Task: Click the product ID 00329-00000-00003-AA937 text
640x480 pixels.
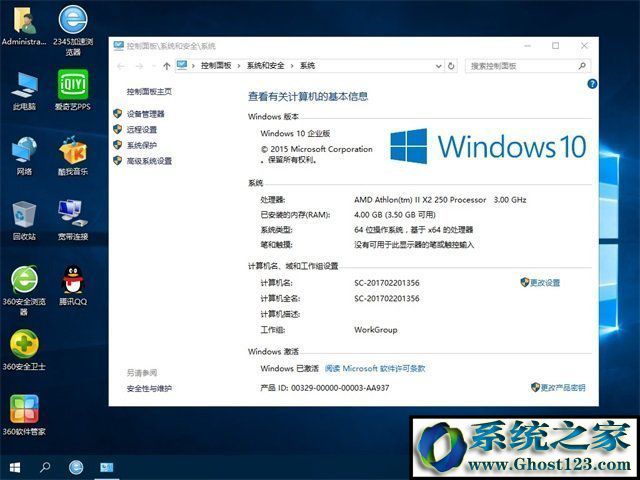Action: click(340, 388)
